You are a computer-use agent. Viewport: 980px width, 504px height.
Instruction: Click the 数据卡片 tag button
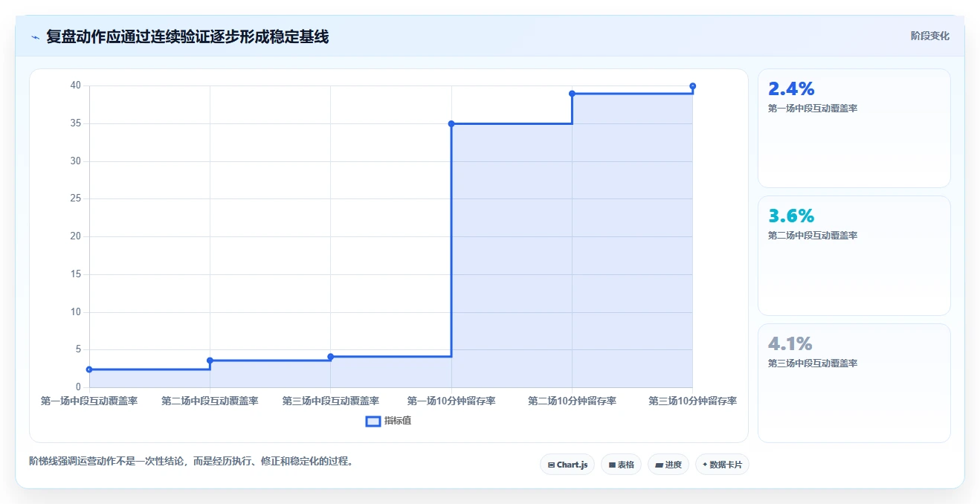point(722,465)
